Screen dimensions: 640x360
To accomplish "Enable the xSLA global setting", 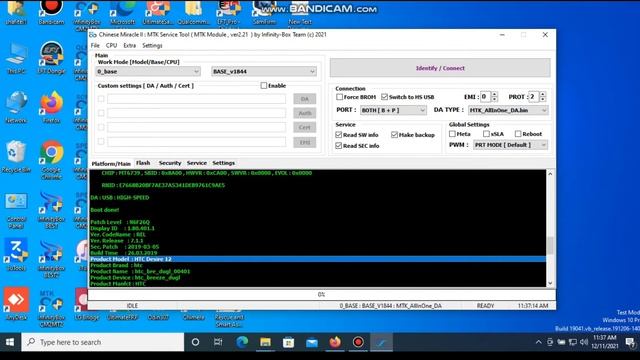I will pyautogui.click(x=486, y=134).
